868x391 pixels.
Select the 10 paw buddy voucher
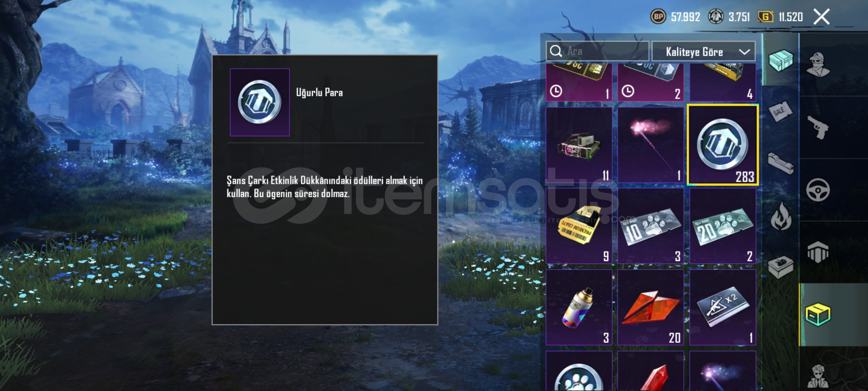click(651, 226)
